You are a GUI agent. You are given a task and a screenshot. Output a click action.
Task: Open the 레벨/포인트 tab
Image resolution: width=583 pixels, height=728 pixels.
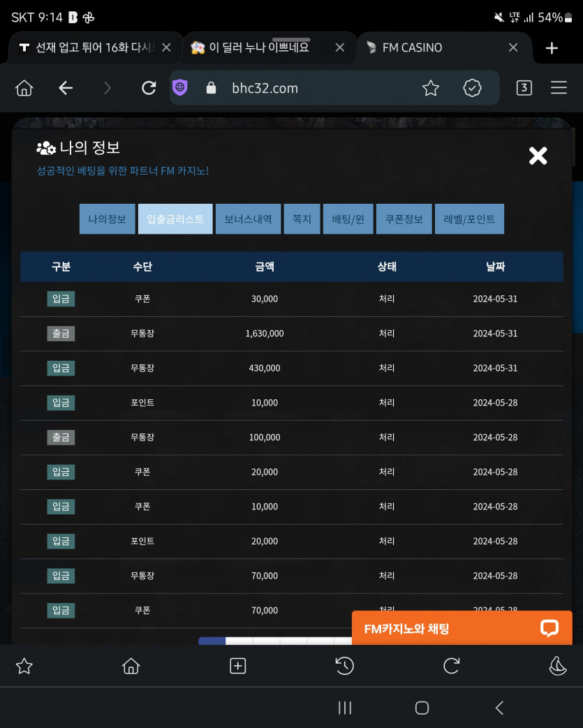[469, 218]
